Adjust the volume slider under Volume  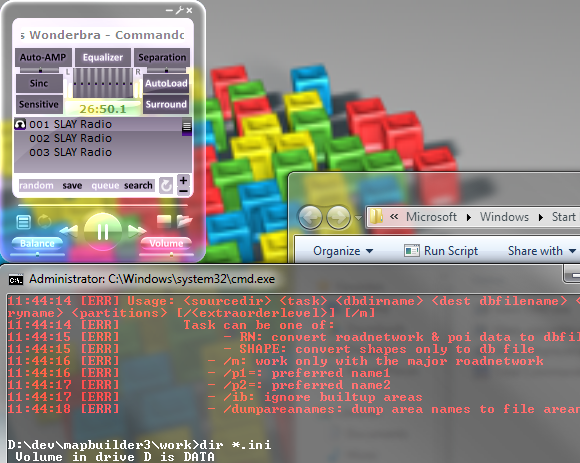[166, 254]
